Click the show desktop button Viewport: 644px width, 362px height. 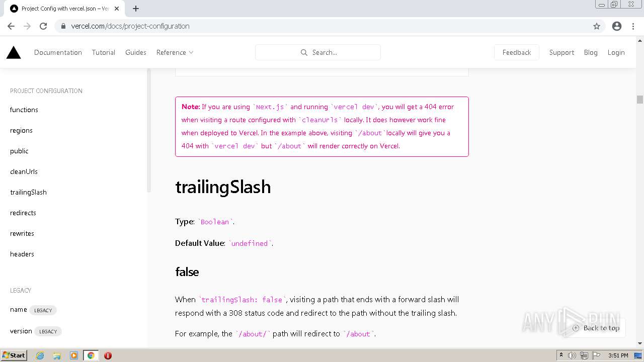tap(638, 355)
